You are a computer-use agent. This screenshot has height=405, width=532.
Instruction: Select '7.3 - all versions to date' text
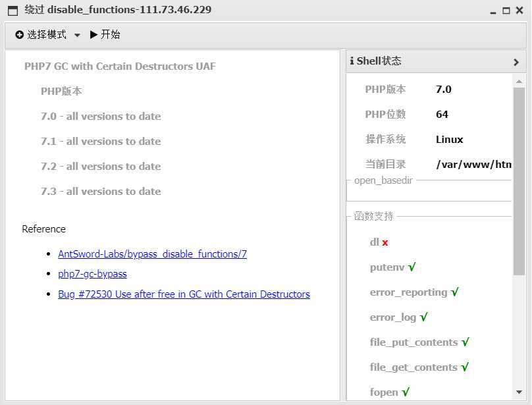(101, 192)
